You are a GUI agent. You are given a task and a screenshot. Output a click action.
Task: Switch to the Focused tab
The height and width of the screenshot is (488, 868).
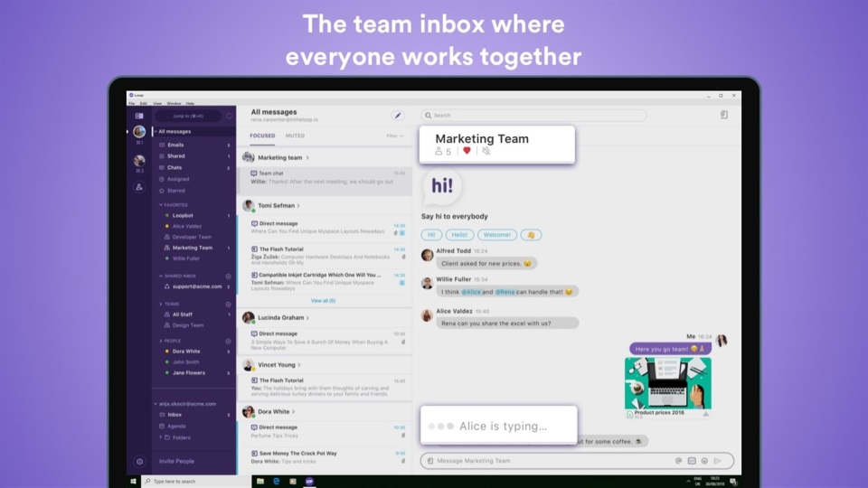click(262, 136)
